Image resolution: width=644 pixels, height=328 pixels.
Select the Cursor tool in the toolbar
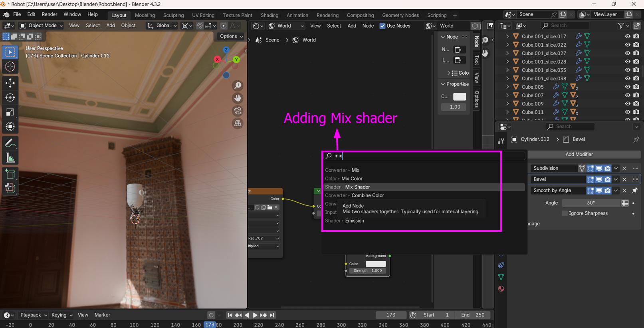10,67
